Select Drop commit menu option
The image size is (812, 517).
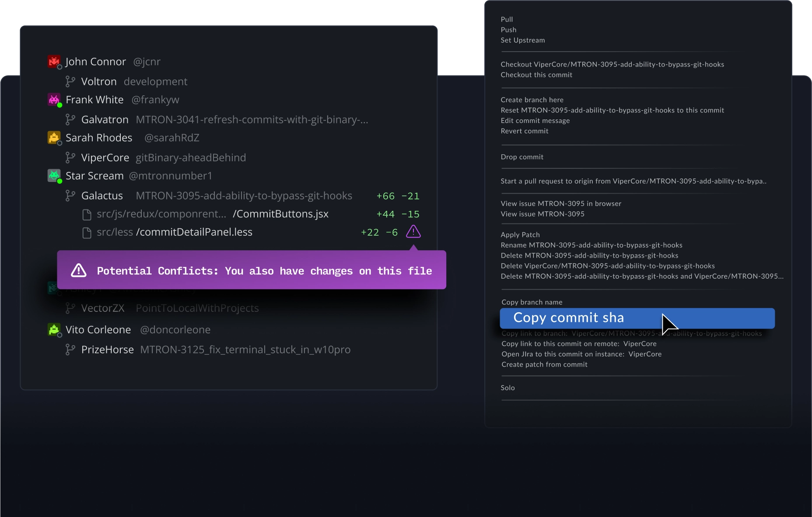[x=522, y=157]
